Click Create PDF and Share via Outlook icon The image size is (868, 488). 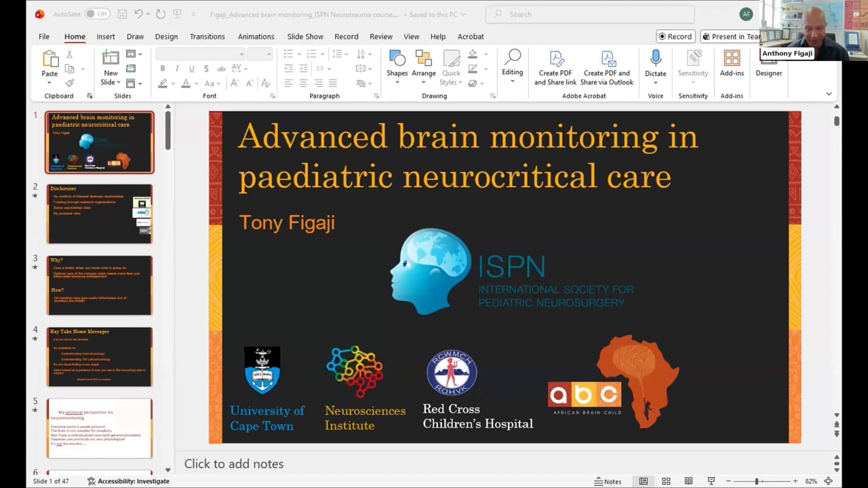tap(608, 58)
